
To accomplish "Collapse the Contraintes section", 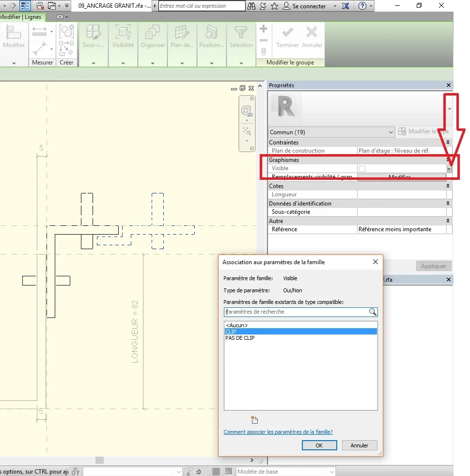I will point(448,142).
